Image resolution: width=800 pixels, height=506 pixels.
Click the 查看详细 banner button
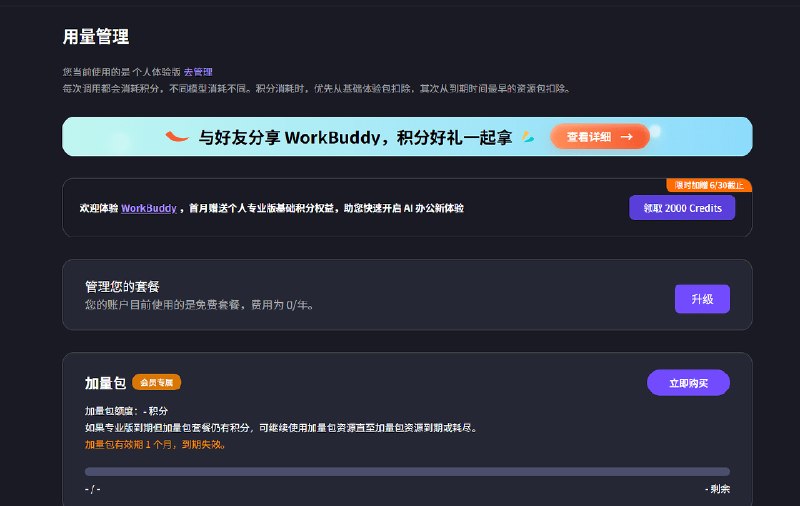pos(599,137)
